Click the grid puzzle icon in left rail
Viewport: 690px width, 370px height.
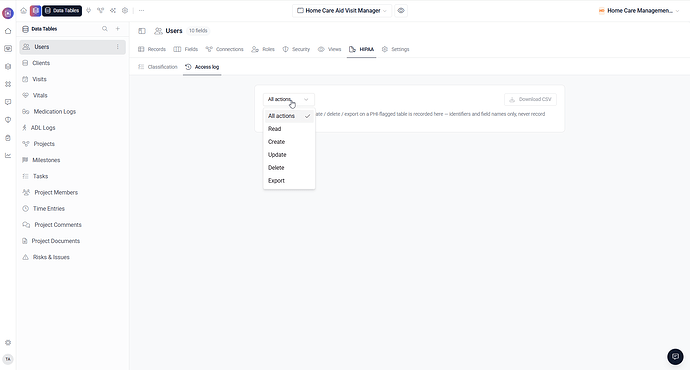tap(8, 84)
